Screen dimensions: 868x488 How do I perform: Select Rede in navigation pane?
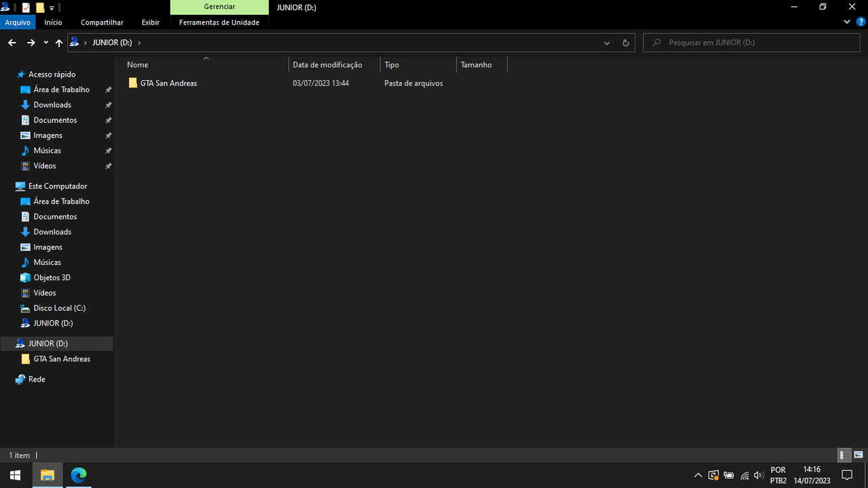[x=37, y=380]
